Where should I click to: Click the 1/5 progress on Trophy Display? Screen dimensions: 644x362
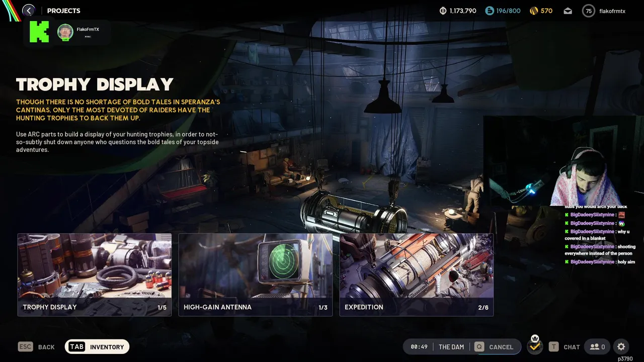[x=162, y=307]
